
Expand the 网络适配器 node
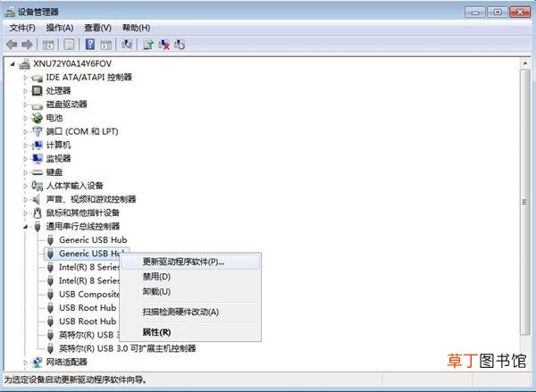click(25, 363)
